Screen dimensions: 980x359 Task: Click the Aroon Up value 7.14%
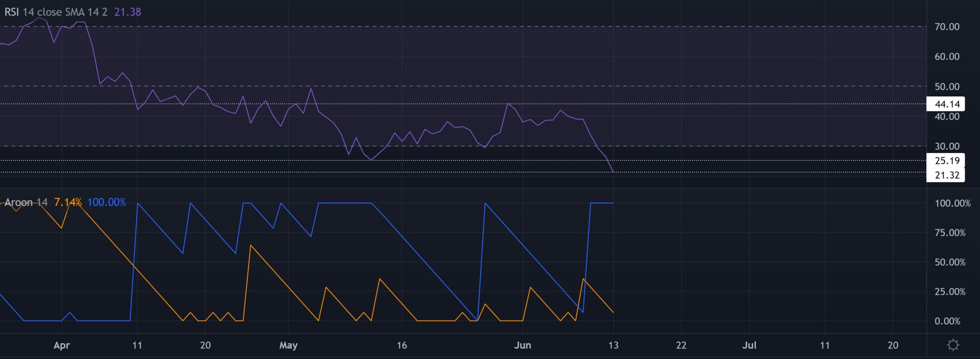coord(68,202)
